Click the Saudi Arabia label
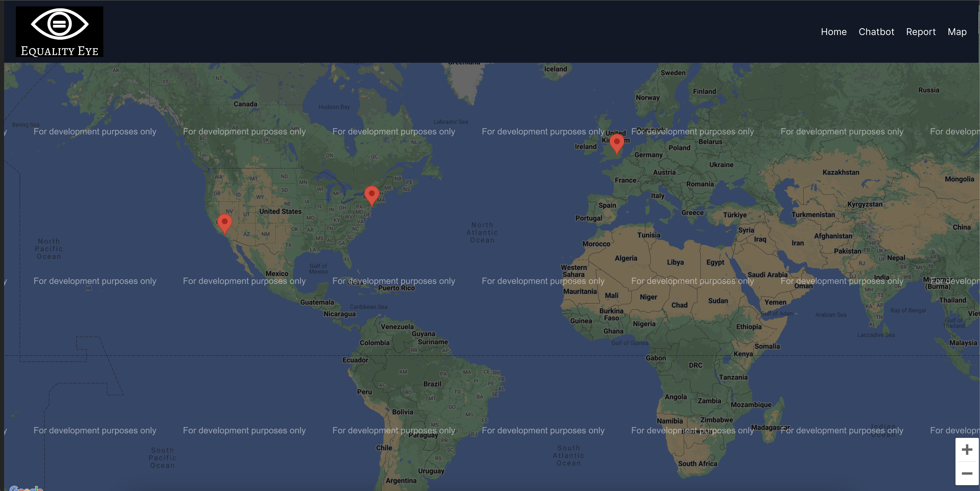Screen dimensions: 980x491 767,274
